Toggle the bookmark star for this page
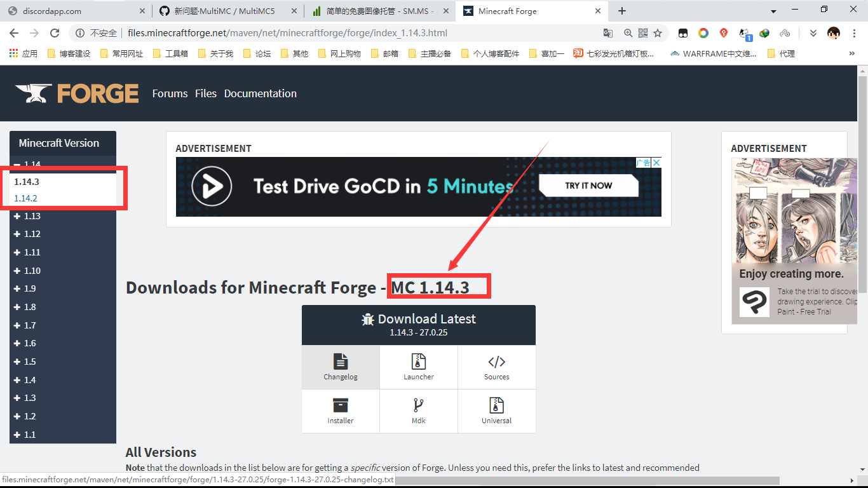The image size is (868, 488). [657, 32]
